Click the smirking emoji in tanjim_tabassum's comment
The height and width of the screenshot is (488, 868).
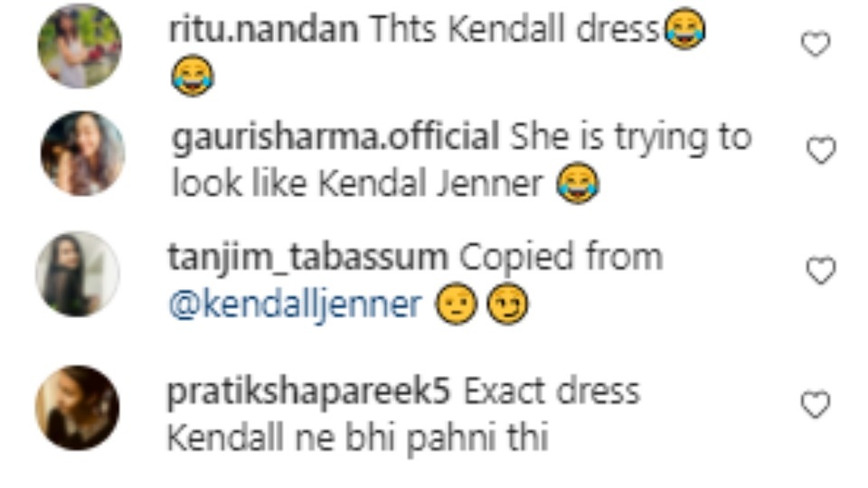pos(507,304)
